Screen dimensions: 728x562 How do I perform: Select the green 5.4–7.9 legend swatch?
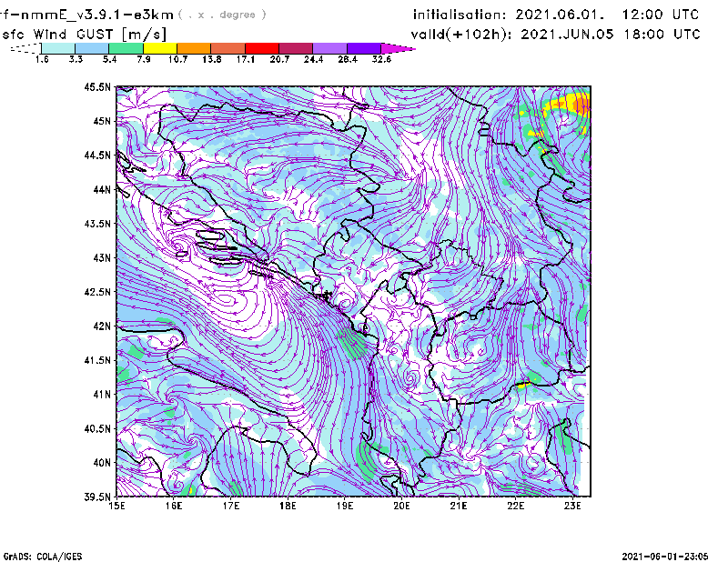coord(126,48)
